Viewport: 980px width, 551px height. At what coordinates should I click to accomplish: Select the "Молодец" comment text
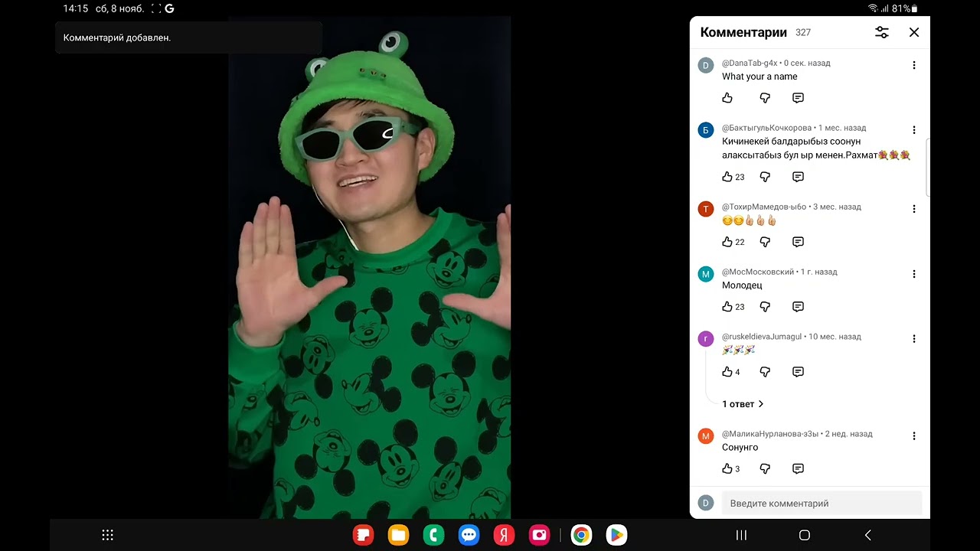tap(742, 285)
